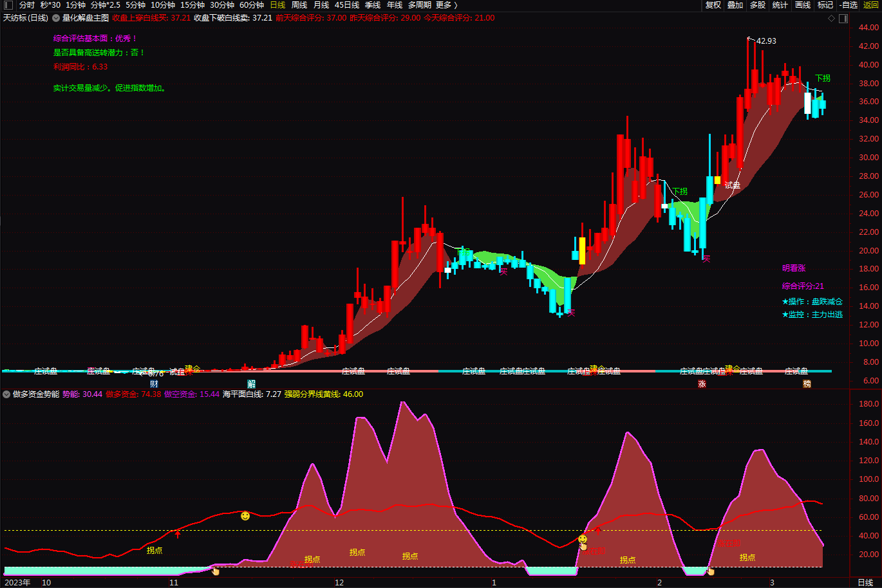Click the 综合评分:21 label
The image size is (882, 588).
pyautogui.click(x=803, y=286)
